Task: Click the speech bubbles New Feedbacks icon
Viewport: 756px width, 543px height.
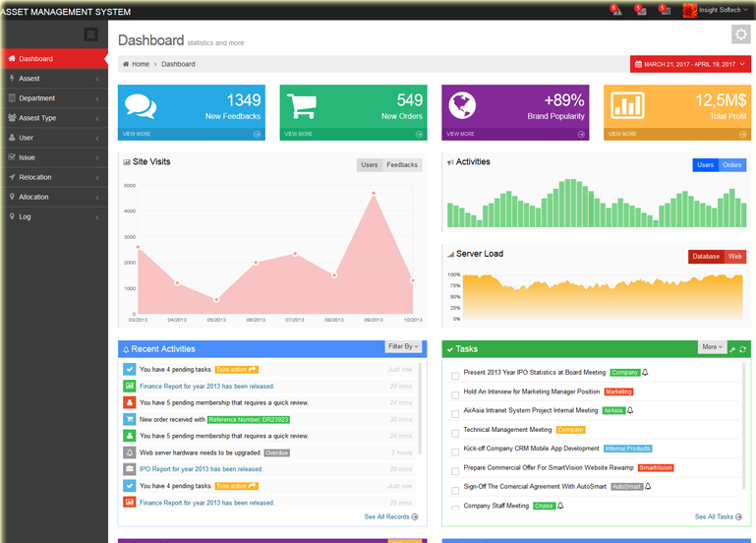Action: 141,106
